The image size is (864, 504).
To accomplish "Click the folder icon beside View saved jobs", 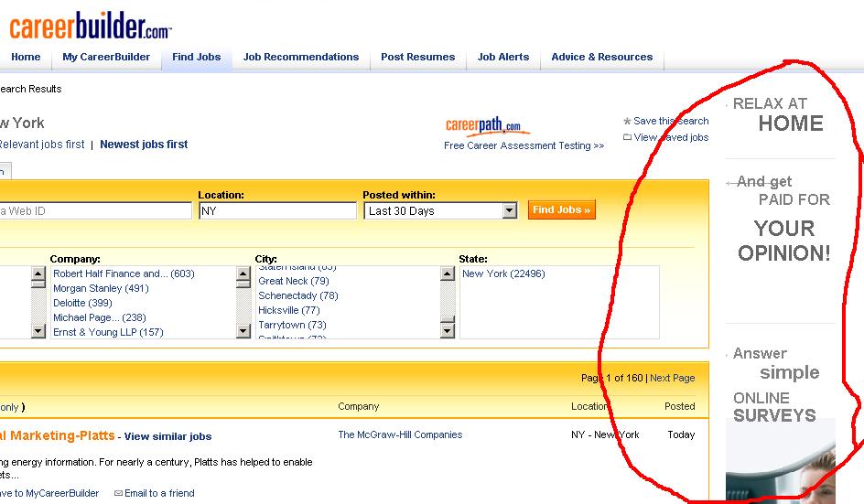I will point(627,137).
